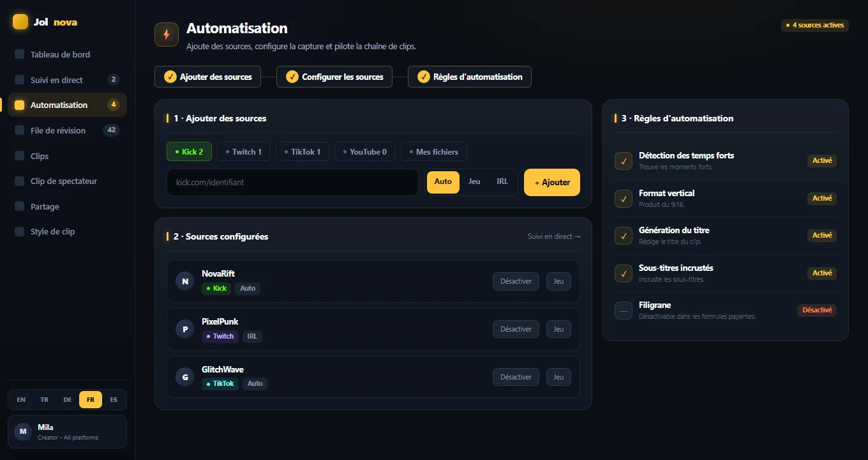Click the PixelPunk avatar icon
Image resolution: width=868 pixels, height=460 pixels.
coord(185,329)
